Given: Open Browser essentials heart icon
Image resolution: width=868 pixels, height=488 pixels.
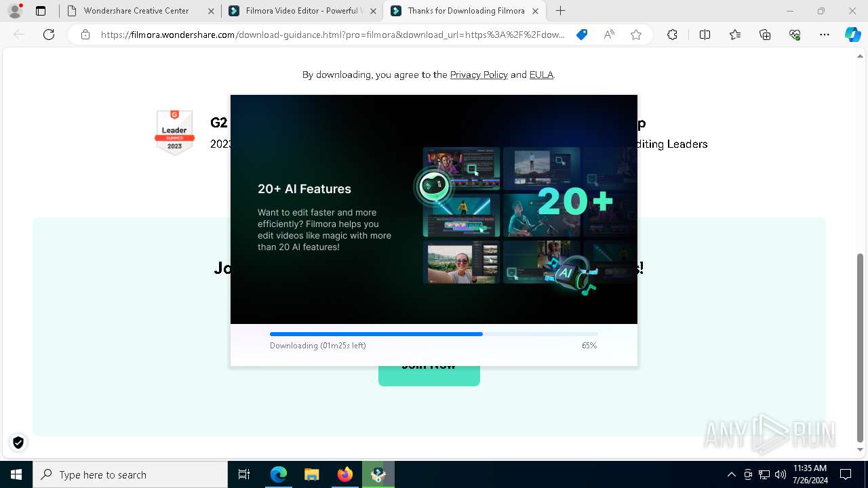Looking at the screenshot, I should click(795, 35).
